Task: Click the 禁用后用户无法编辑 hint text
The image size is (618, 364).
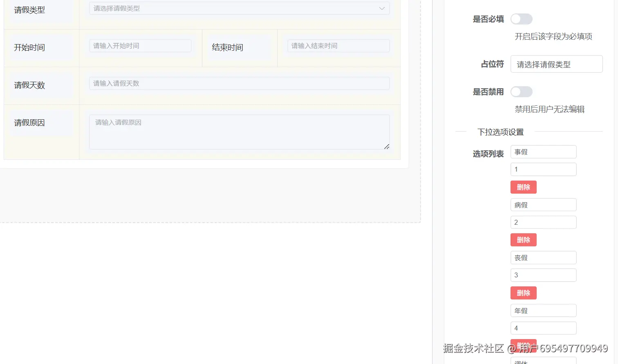Action: coord(550,109)
